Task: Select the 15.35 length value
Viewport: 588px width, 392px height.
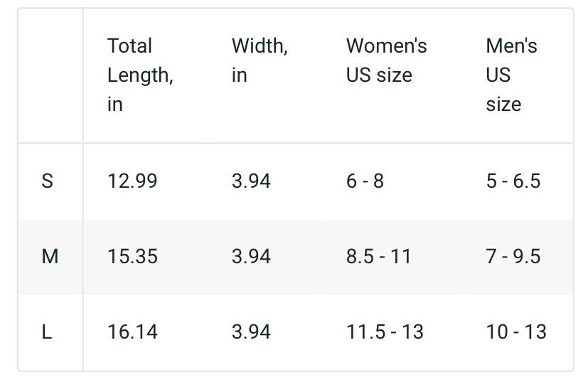Action: click(x=132, y=257)
